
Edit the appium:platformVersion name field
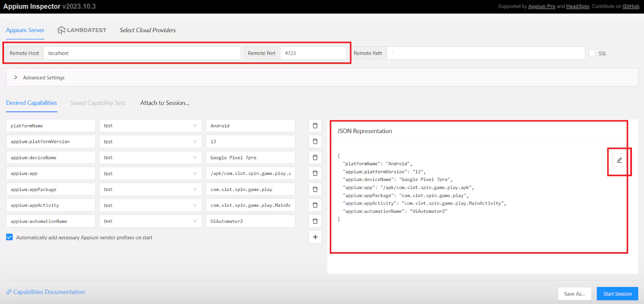click(x=51, y=142)
